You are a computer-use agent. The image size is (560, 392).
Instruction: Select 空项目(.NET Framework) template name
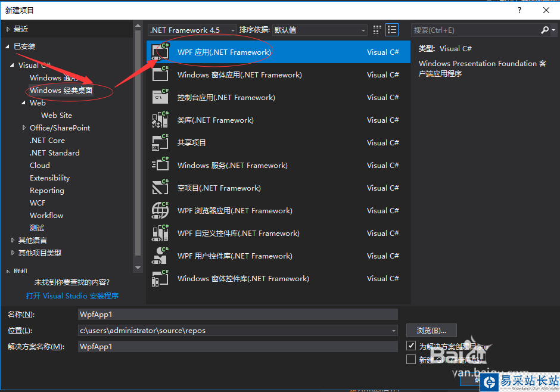219,188
